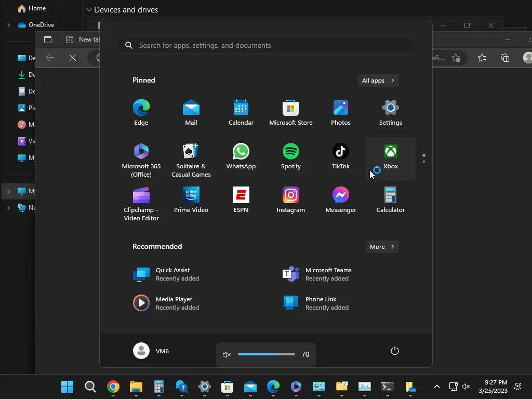The height and width of the screenshot is (399, 532).
Task: Open the VM6 user account menu
Action: (x=151, y=351)
